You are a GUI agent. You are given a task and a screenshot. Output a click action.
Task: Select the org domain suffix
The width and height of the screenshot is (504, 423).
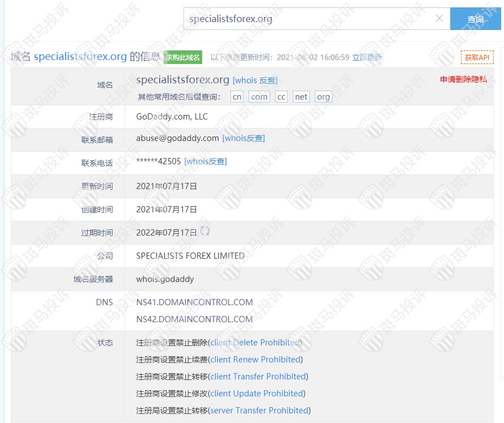(x=323, y=97)
